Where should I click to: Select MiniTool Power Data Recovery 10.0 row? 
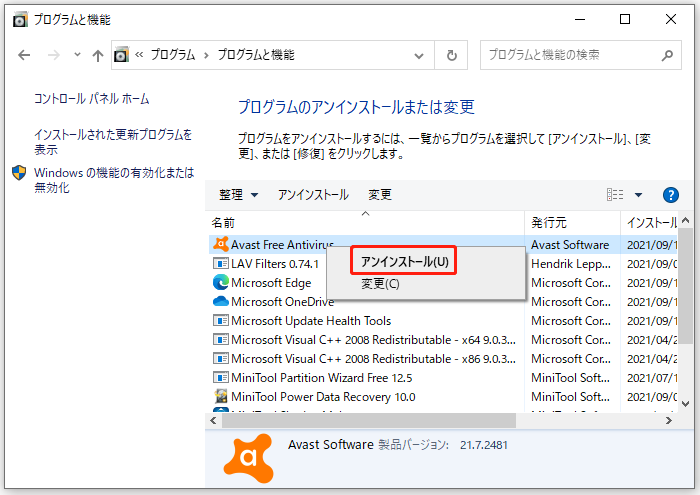[x=443, y=396]
